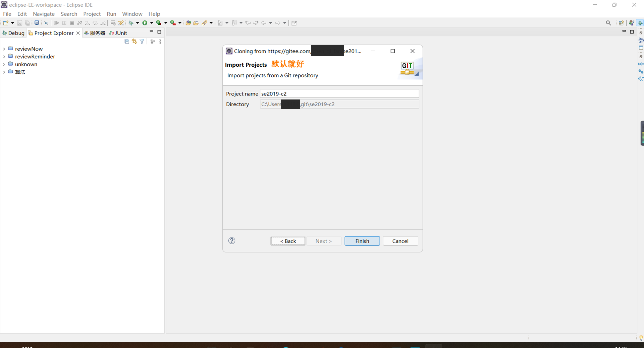This screenshot has height=348, width=644.
Task: Toggle the Pin Editor icon
Action: point(294,23)
